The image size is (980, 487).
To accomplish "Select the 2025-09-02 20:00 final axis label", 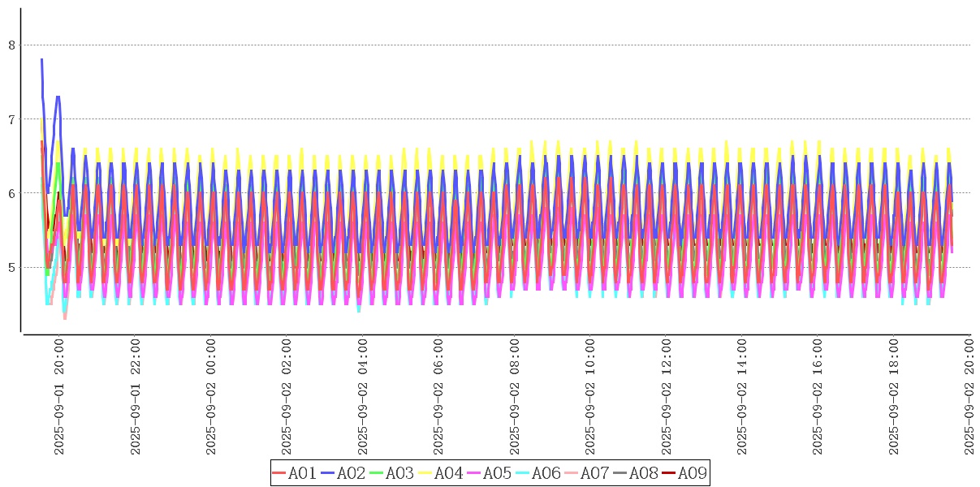I will 969,396.
